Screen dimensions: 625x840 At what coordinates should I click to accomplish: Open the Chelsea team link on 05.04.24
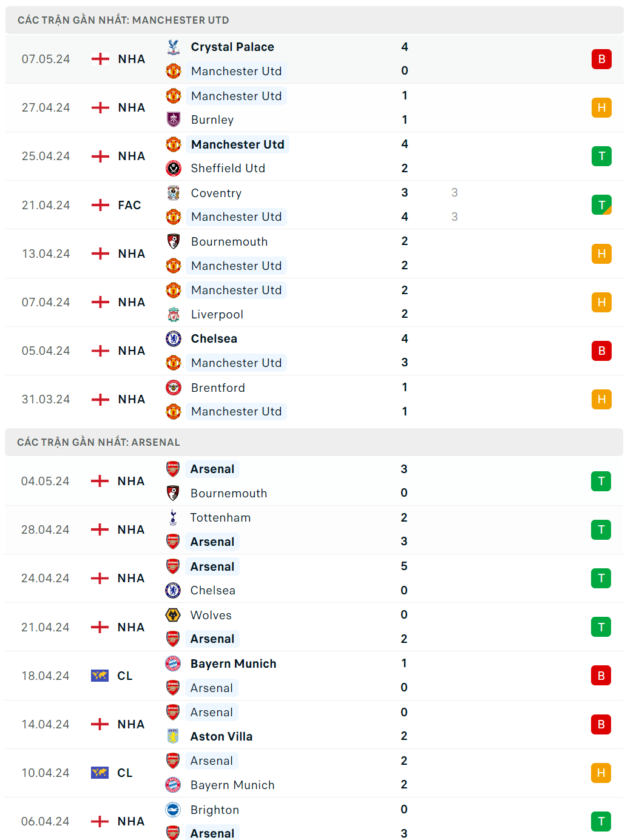click(214, 338)
